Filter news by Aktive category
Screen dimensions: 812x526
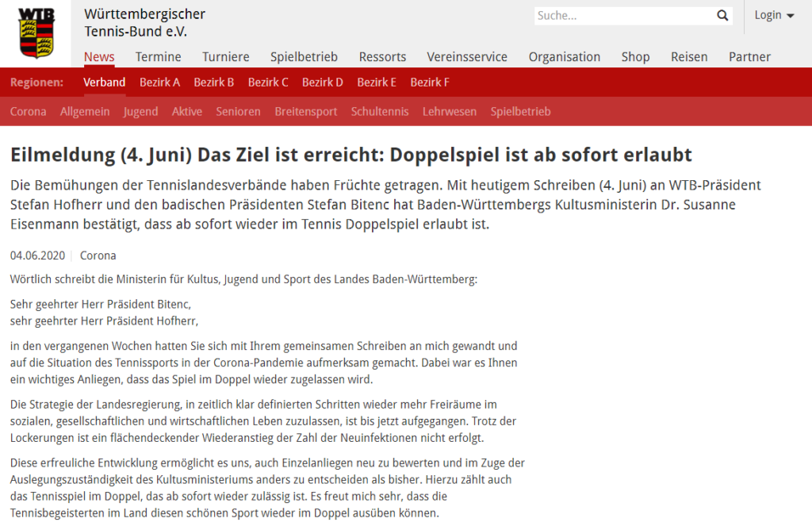pyautogui.click(x=187, y=111)
